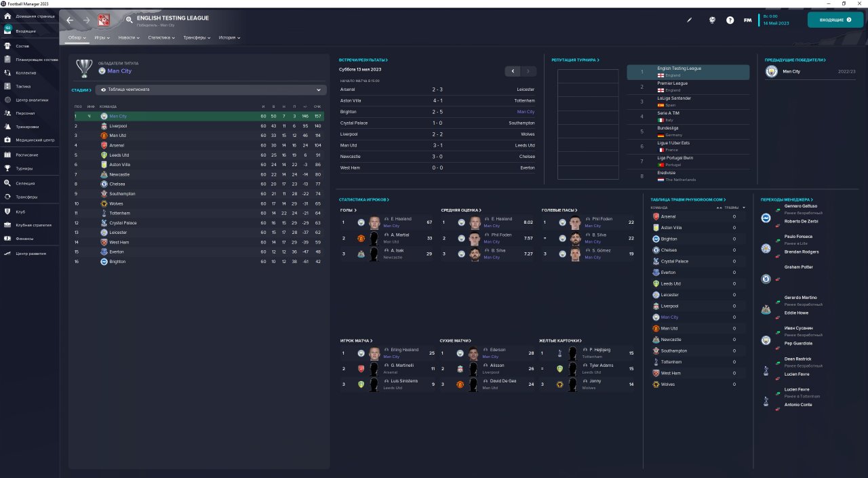
Task: Show previous match day results
Action: tap(513, 71)
